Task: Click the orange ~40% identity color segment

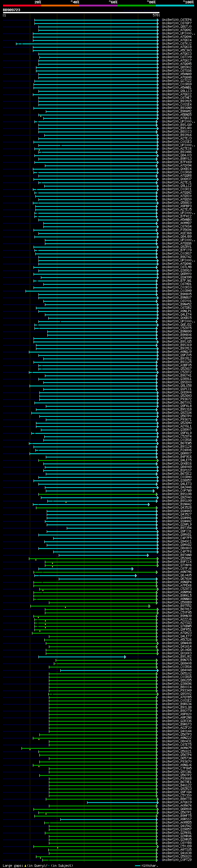Action: point(60,6)
